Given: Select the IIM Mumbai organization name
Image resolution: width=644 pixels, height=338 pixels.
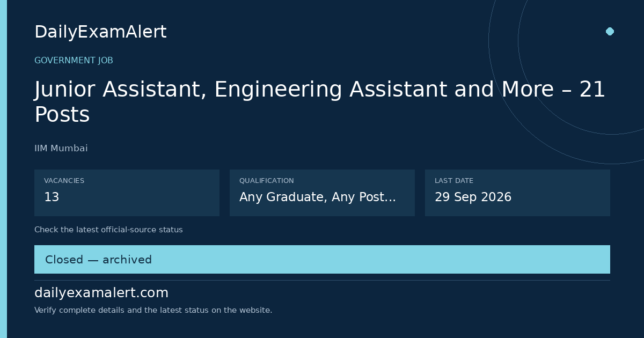Looking at the screenshot, I should coord(61,149).
